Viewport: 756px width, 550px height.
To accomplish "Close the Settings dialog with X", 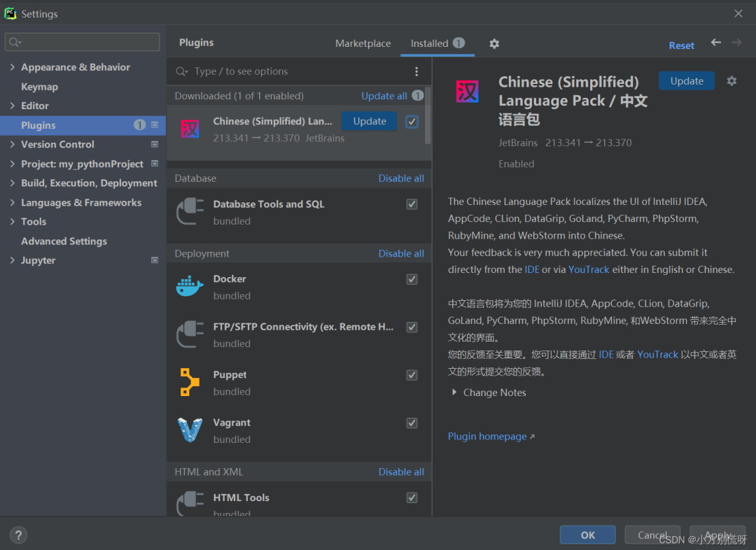I will [x=738, y=13].
